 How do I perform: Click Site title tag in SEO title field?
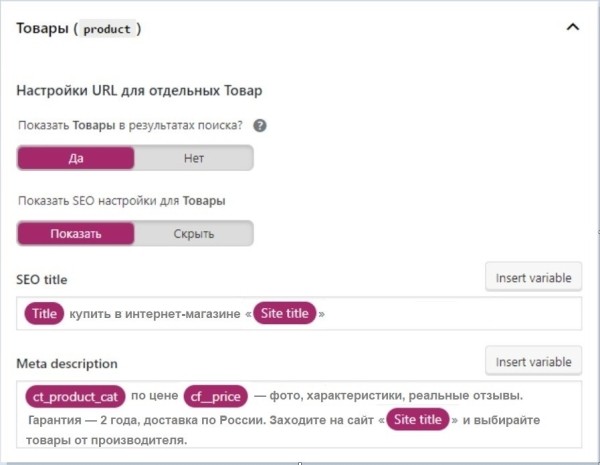pos(285,313)
